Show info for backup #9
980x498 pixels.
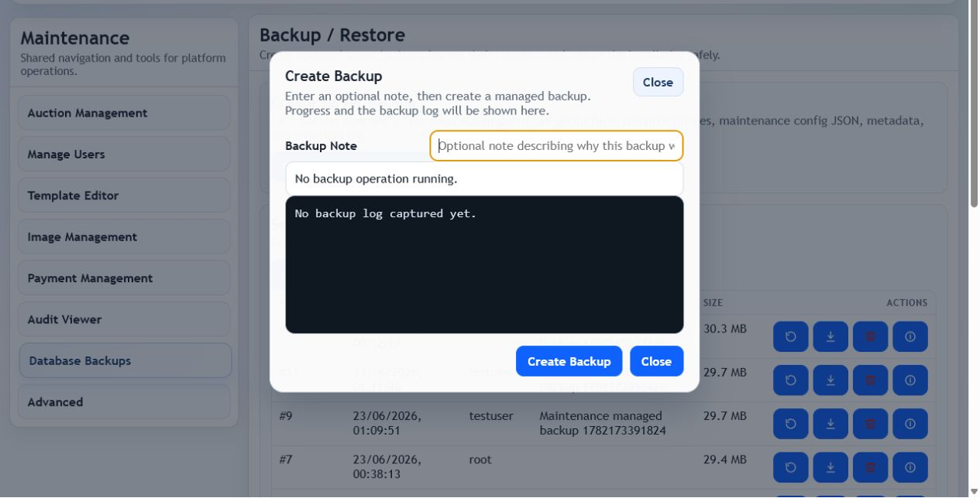pos(910,424)
